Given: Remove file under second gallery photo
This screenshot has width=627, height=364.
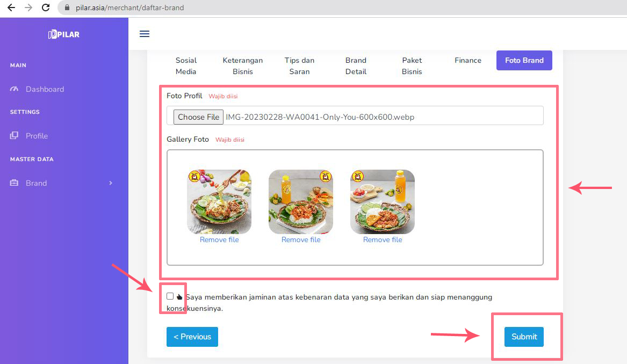Looking at the screenshot, I should click(x=301, y=240).
